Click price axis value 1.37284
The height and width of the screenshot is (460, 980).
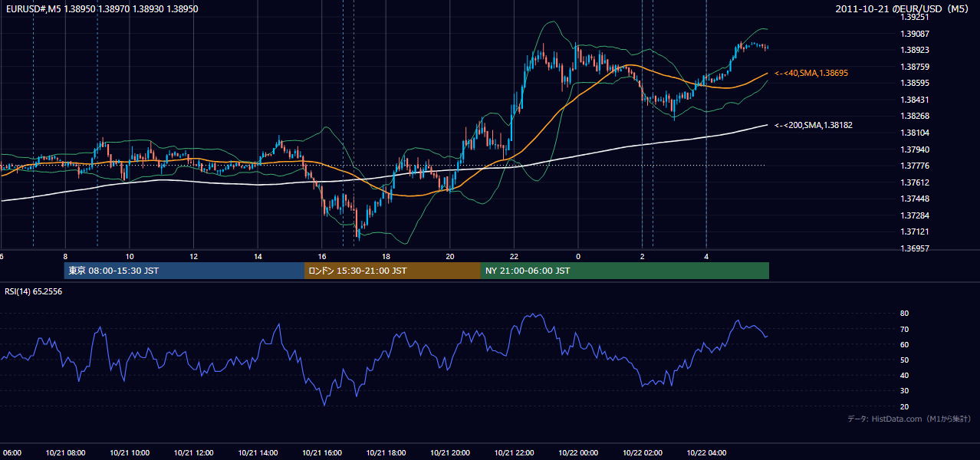click(914, 215)
